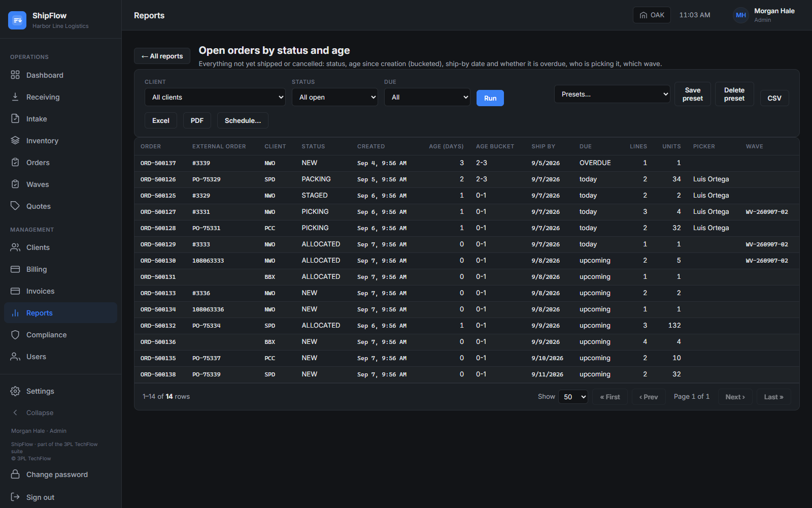Image resolution: width=812 pixels, height=508 pixels.
Task: Click the Billing card icon
Action: (x=15, y=269)
